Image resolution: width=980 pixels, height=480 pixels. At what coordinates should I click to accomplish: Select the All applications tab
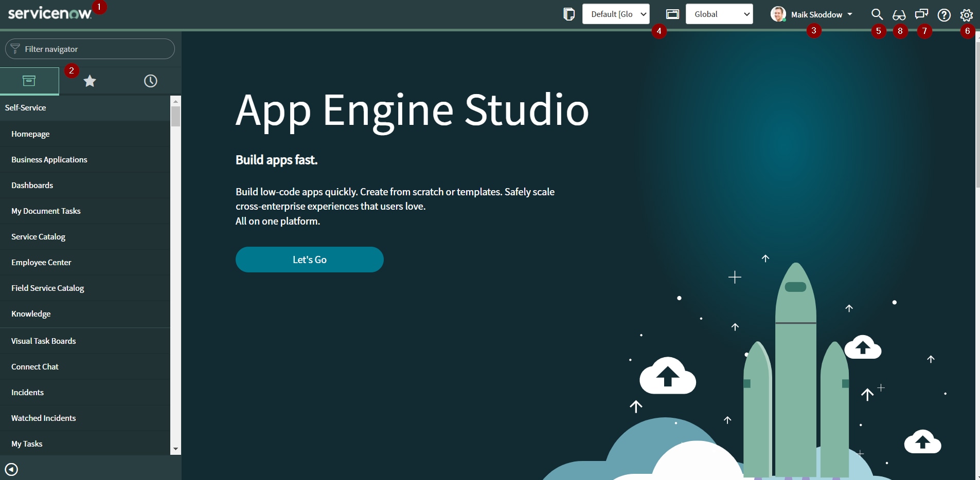point(29,81)
